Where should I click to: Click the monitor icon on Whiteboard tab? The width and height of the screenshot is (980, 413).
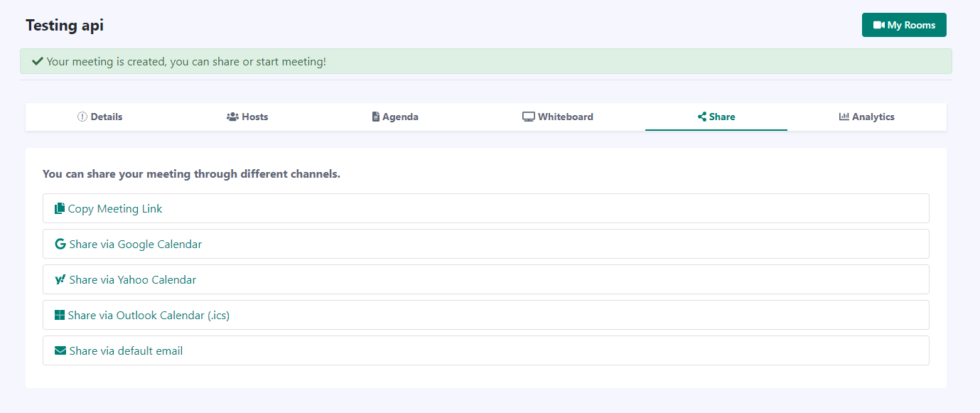pos(528,117)
